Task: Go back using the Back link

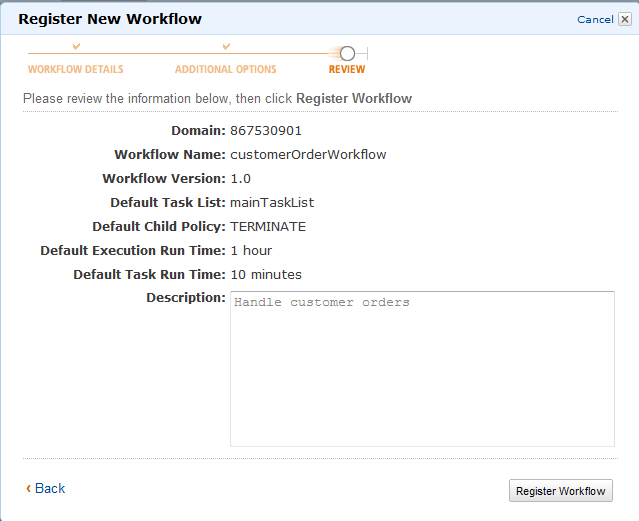Action: pyautogui.click(x=50, y=488)
